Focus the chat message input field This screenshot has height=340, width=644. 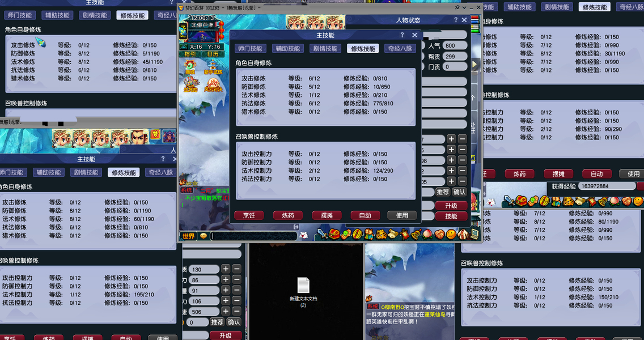point(253,236)
